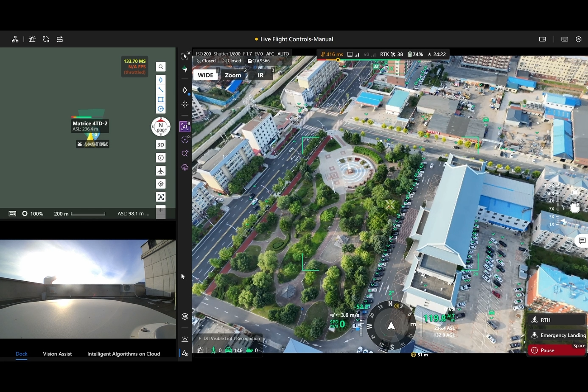The height and width of the screenshot is (392, 588).
Task: Click the map compass north indicator
Action: 161,127
